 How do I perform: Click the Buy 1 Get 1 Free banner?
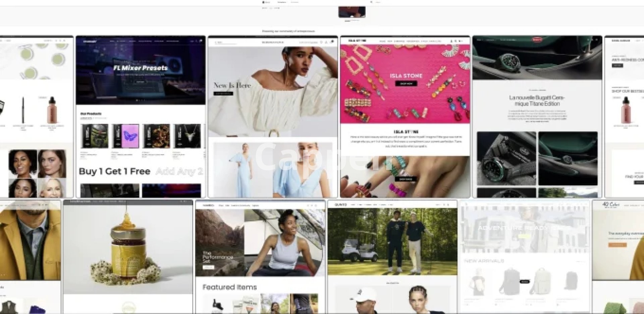[114, 172]
